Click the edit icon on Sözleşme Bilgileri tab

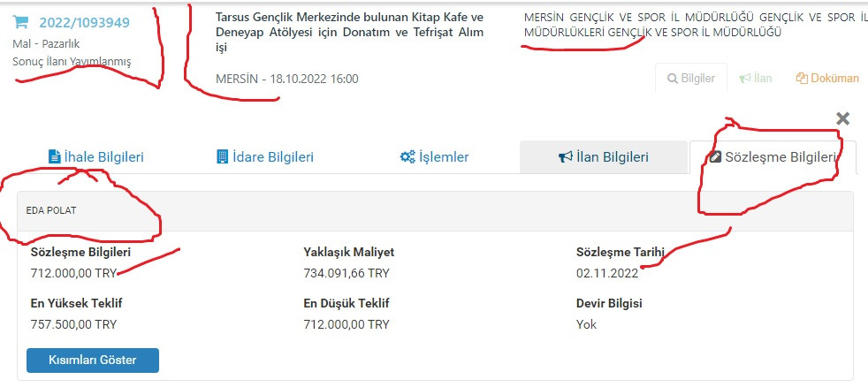pyautogui.click(x=715, y=157)
